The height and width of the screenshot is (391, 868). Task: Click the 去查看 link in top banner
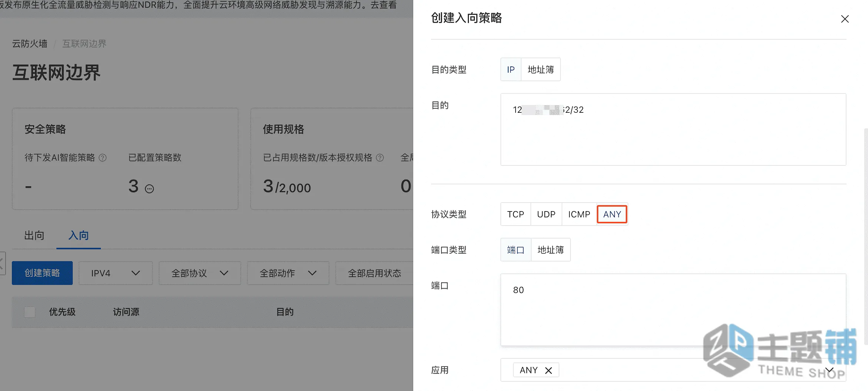click(x=384, y=5)
